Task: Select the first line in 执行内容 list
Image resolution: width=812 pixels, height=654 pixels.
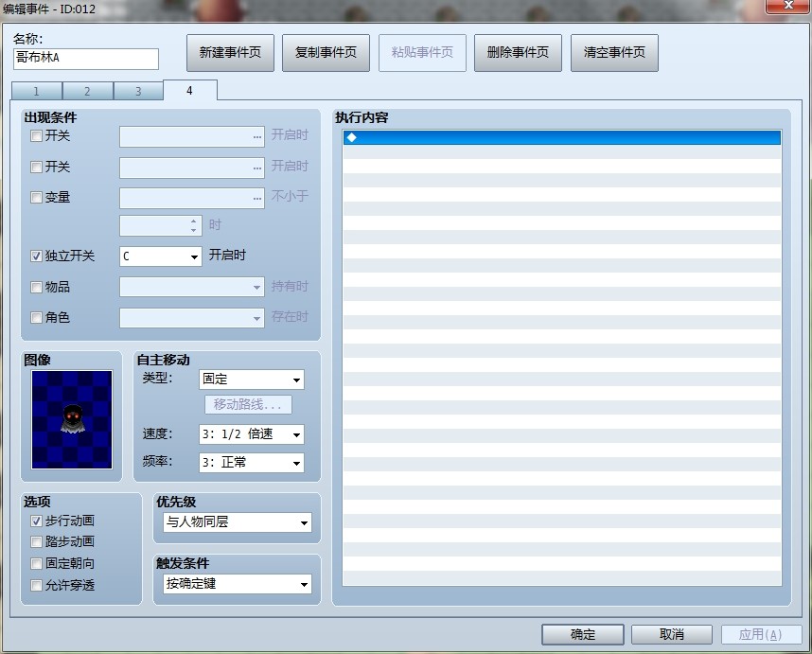Action: point(562,137)
